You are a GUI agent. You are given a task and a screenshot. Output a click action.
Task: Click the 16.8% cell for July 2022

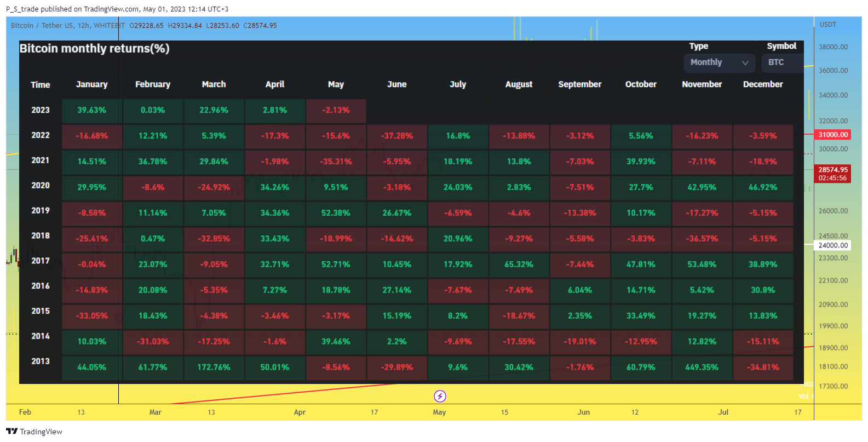458,136
